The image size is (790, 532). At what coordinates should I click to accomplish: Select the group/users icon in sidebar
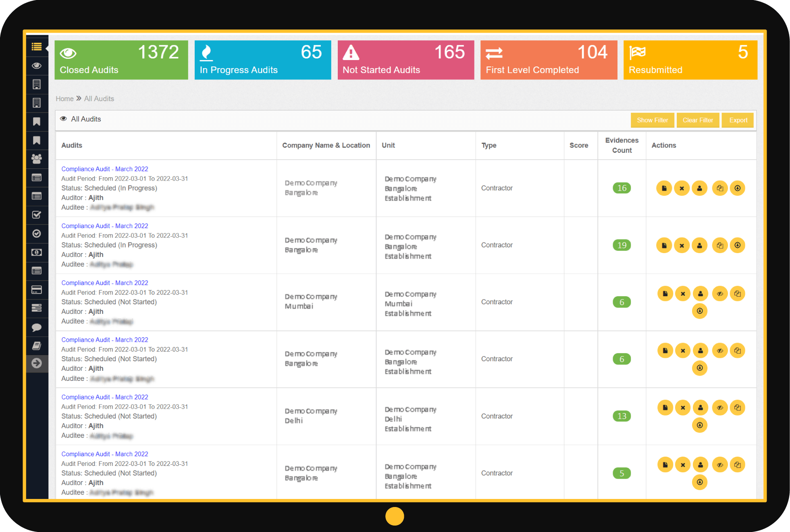point(37,159)
